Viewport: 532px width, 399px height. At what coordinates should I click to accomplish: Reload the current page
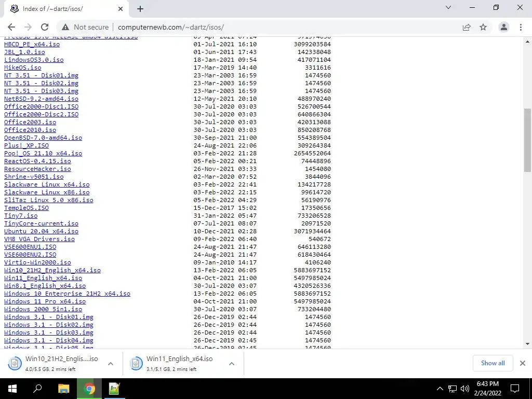(45, 27)
